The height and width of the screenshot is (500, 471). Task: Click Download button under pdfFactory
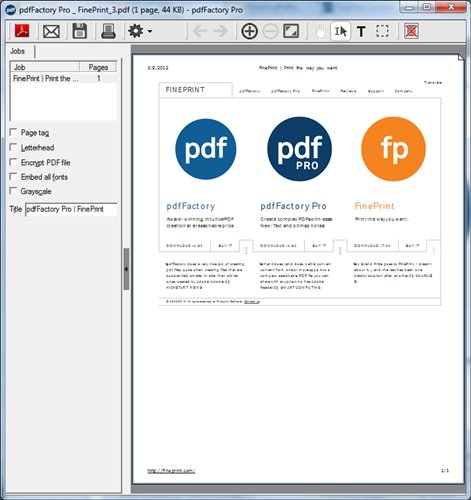click(185, 246)
